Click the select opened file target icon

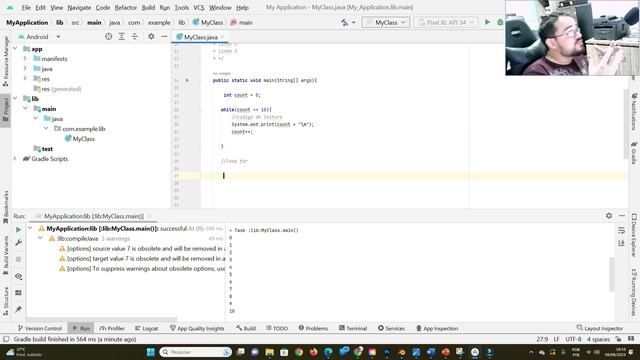pyautogui.click(x=108, y=37)
